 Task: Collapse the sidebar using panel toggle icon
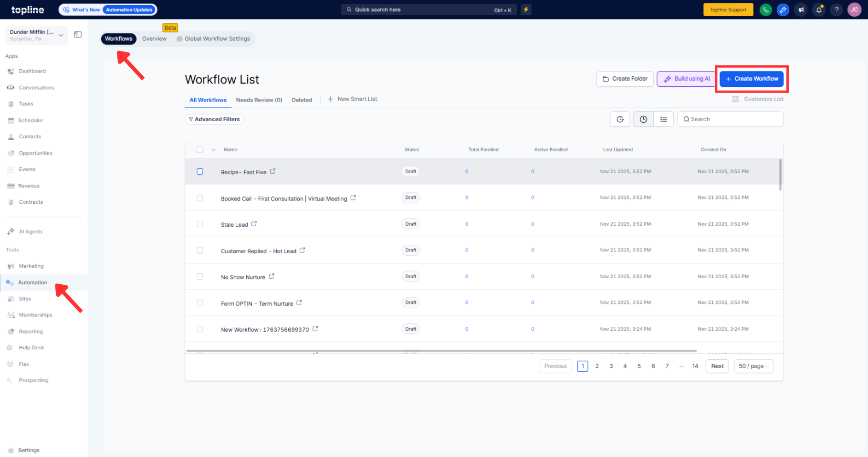point(78,34)
